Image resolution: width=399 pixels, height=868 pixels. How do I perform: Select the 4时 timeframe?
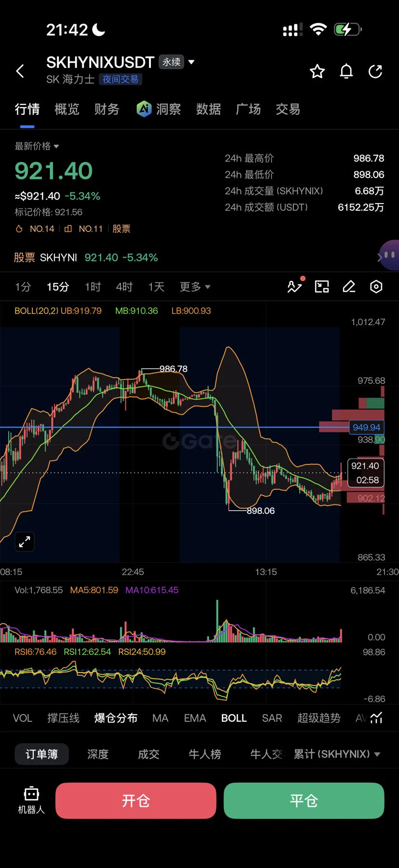click(124, 287)
